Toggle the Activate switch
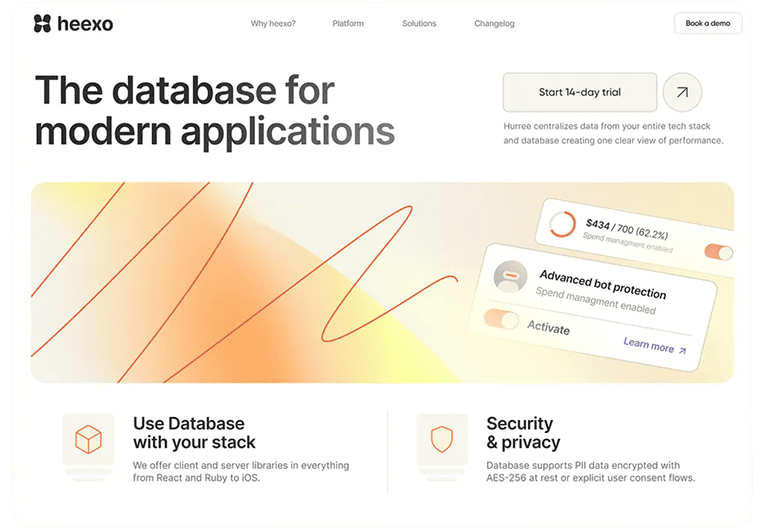The width and height of the screenshot is (766, 528). [x=502, y=320]
